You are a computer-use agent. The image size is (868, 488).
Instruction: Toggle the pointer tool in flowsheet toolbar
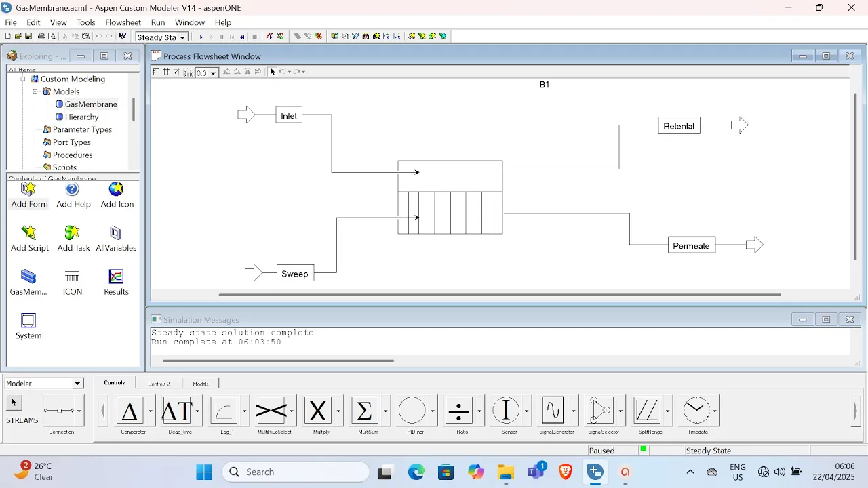(x=273, y=72)
